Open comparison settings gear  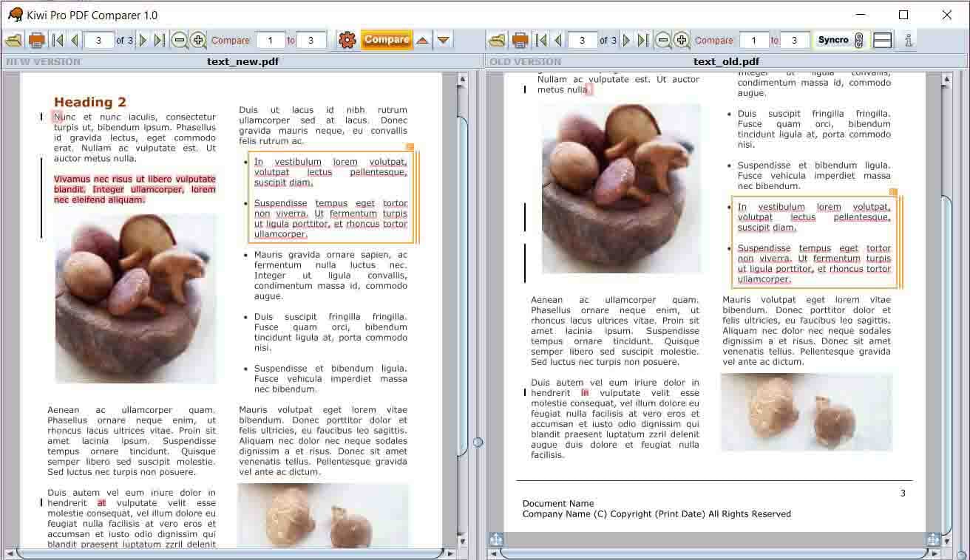pyautogui.click(x=347, y=40)
